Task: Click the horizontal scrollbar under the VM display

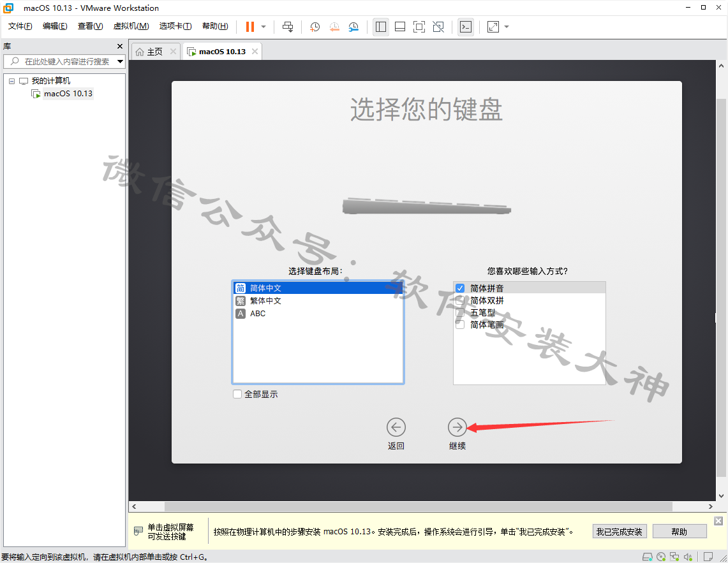Action: click(418, 506)
